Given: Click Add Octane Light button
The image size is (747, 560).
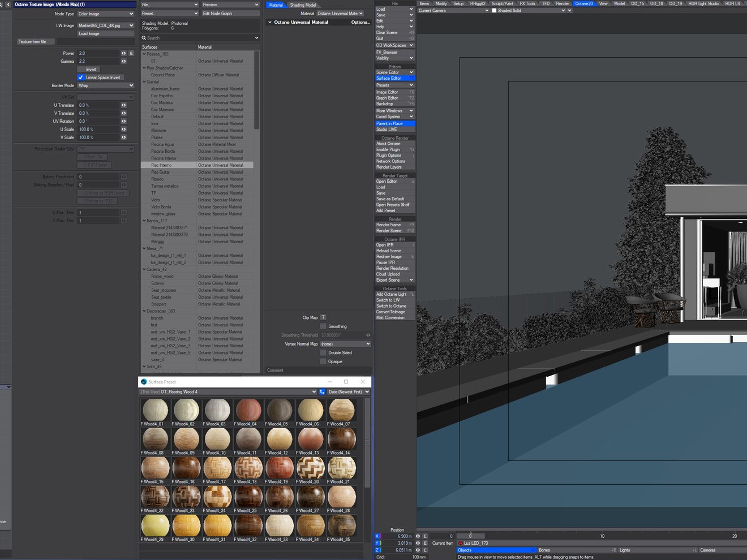Looking at the screenshot, I should pos(395,294).
